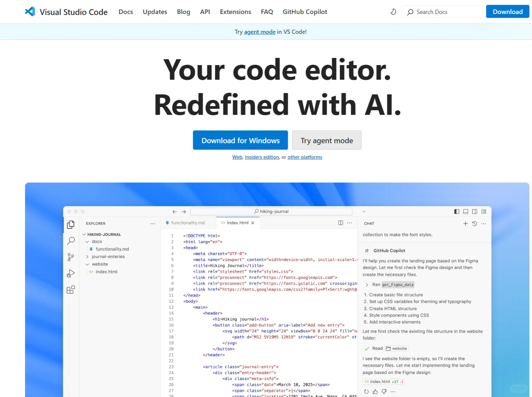Open Explorer actions via the ellipsis icon
Image resolution: width=532 pixels, height=397 pixels.
tap(153, 223)
